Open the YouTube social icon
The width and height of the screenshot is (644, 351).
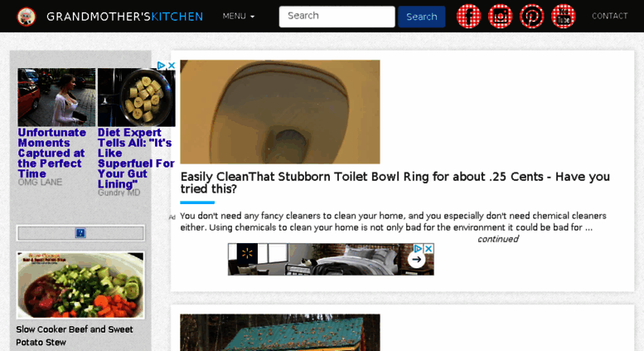tap(563, 17)
